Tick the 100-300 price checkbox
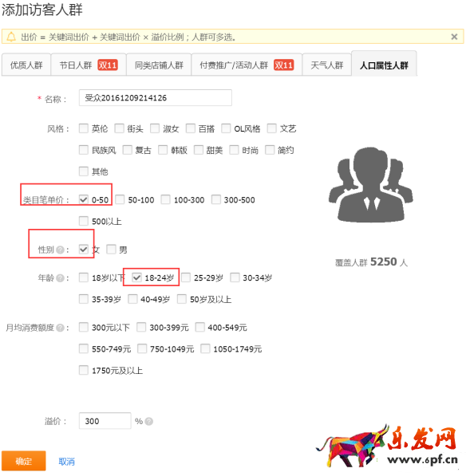Screen dimensions: 466x476 pyautogui.click(x=165, y=199)
